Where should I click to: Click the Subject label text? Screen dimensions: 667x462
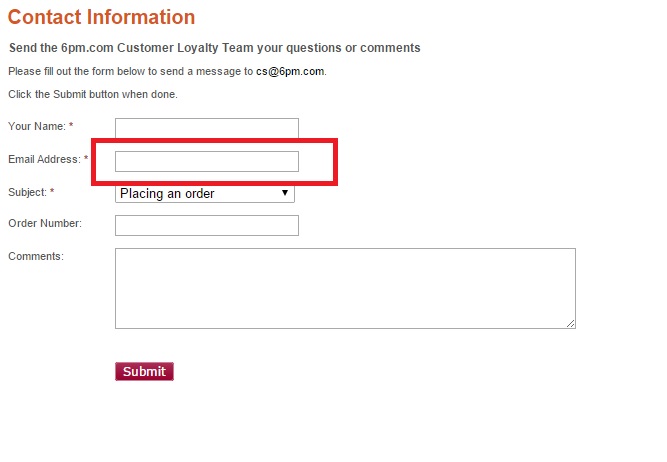(x=27, y=191)
